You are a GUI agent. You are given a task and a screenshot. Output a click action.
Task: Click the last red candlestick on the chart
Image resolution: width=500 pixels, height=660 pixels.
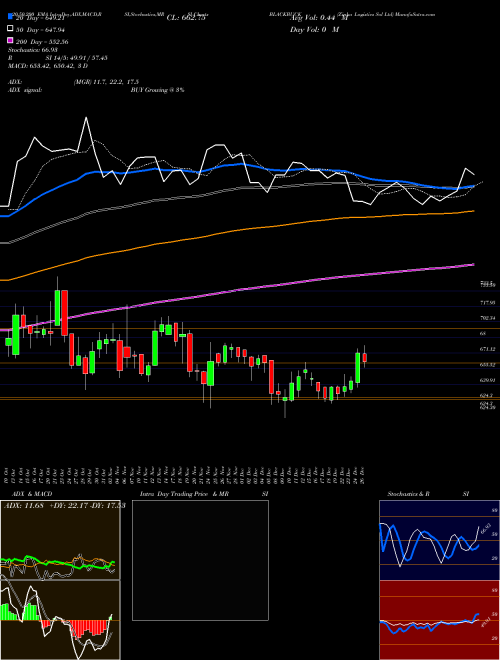click(x=365, y=357)
